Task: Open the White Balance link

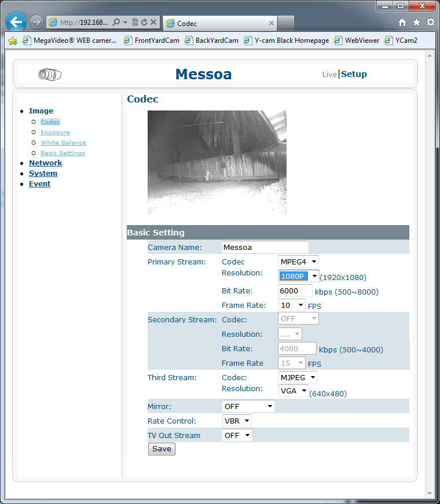Action: pos(63,143)
